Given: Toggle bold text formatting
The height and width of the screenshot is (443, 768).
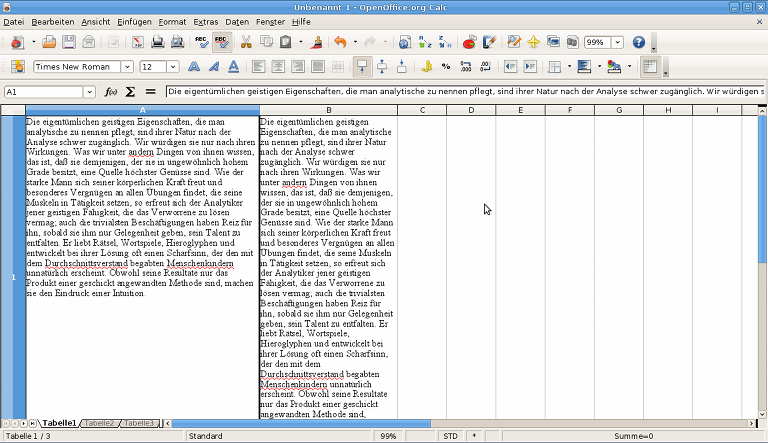Looking at the screenshot, I should (x=192, y=67).
